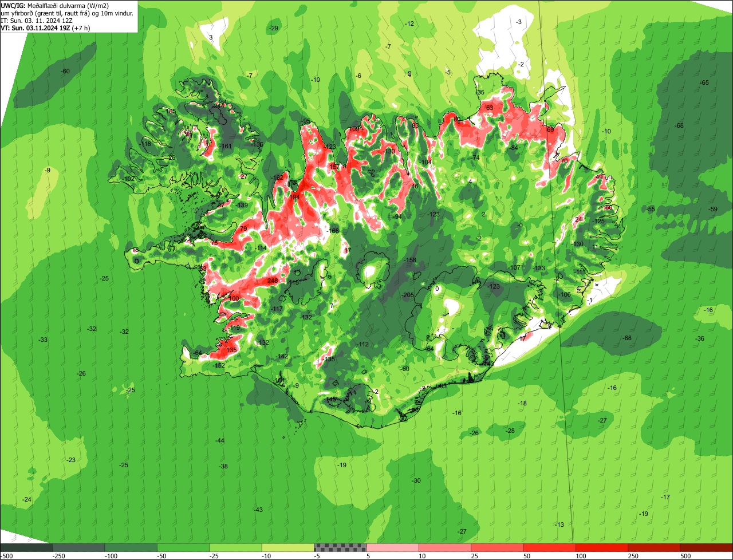Pick the yellow-green legend swatch between -10 and -5

tap(288, 547)
